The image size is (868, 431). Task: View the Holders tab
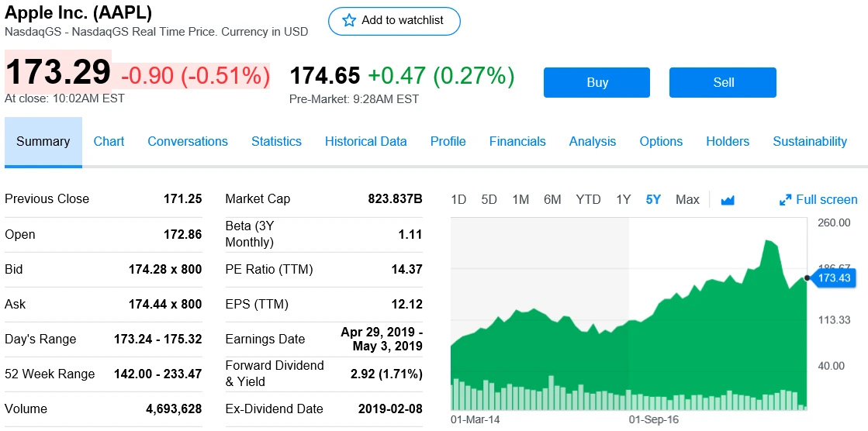point(728,142)
